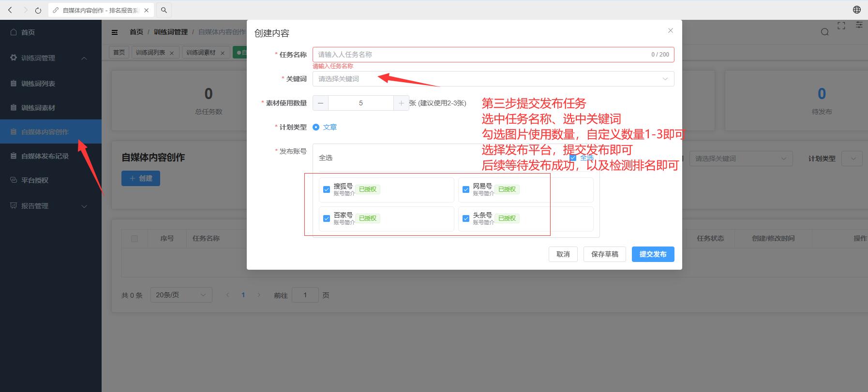Open the 关键词 dropdown in dialog
Image resolution: width=868 pixels, height=392 pixels.
[493, 79]
